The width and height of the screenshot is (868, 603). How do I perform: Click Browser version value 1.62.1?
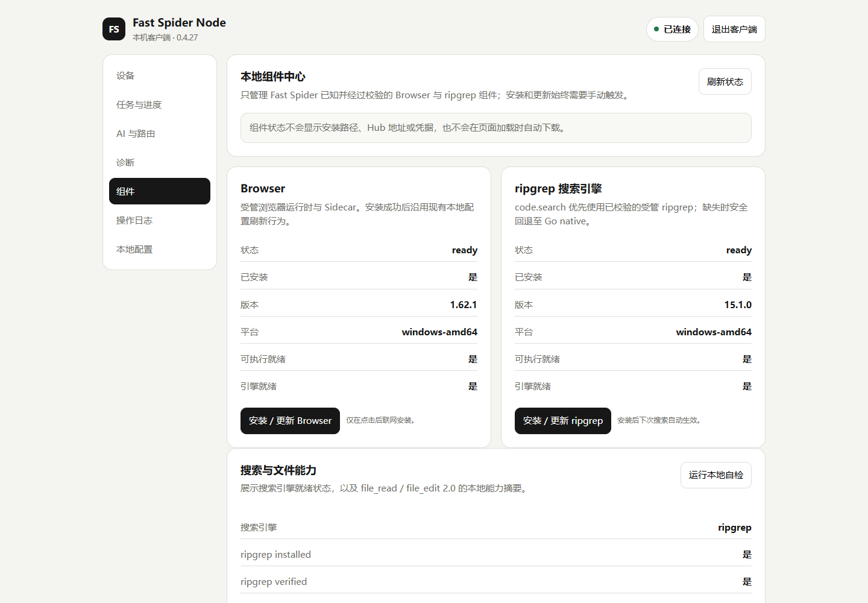click(x=464, y=305)
